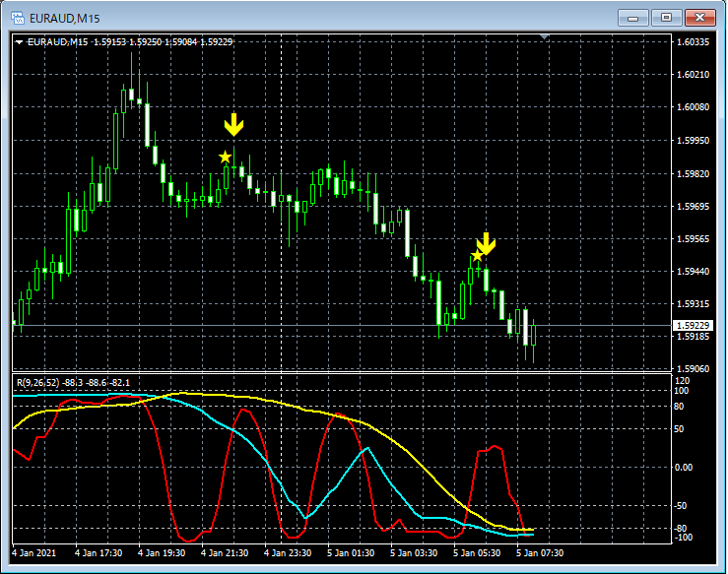Image resolution: width=728 pixels, height=574 pixels.
Task: Select the yellow star beside the first arrow
Action: click(x=226, y=157)
